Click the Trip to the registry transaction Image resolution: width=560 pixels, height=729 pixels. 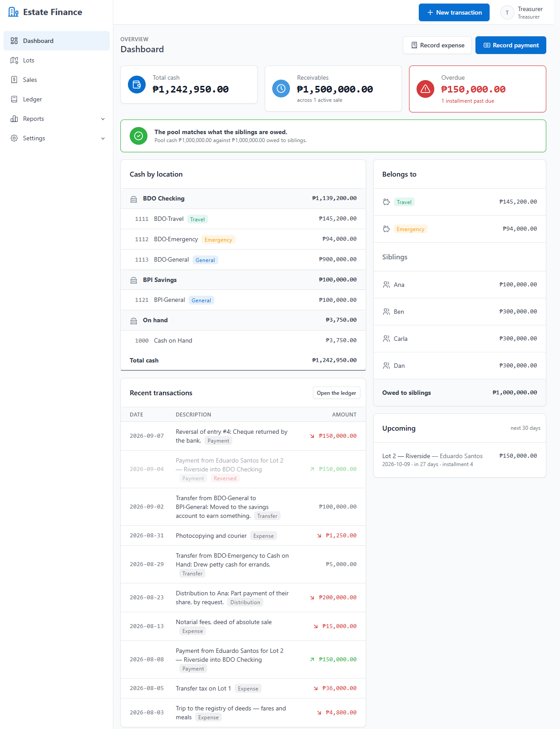pyautogui.click(x=243, y=713)
